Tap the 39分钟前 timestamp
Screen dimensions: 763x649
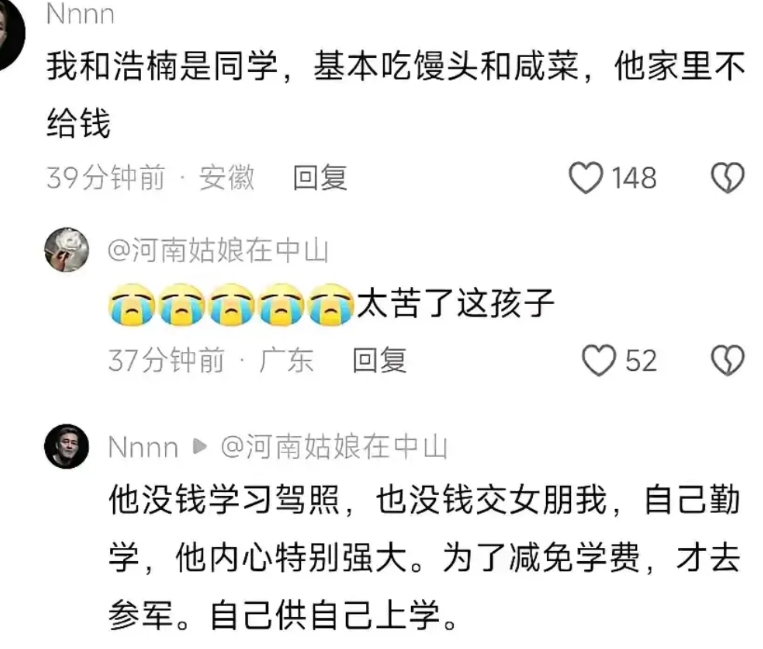(x=106, y=178)
